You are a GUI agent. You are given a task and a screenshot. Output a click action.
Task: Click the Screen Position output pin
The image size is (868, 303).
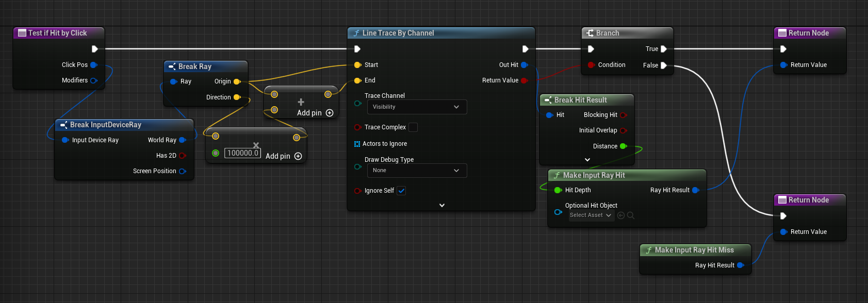[183, 171]
